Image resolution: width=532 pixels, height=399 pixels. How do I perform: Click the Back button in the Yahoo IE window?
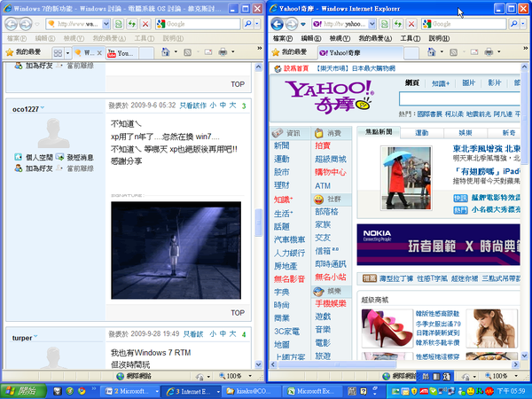tap(277, 24)
